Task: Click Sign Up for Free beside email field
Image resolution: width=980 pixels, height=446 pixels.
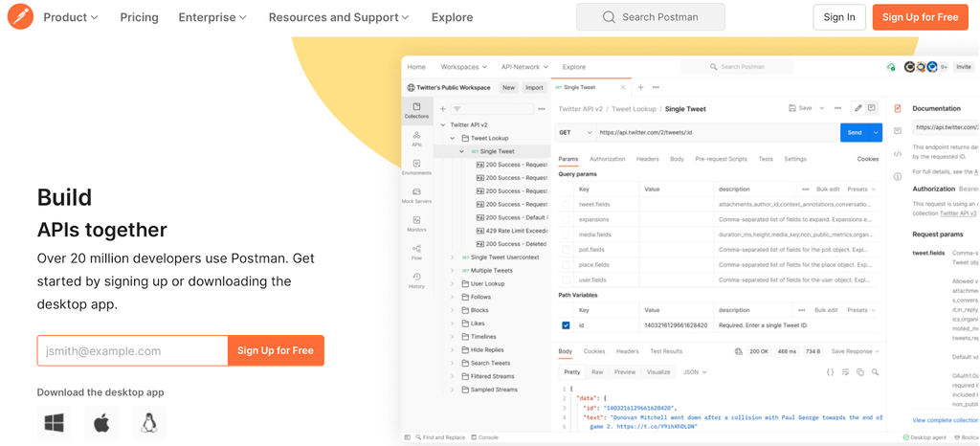Action: pyautogui.click(x=276, y=350)
